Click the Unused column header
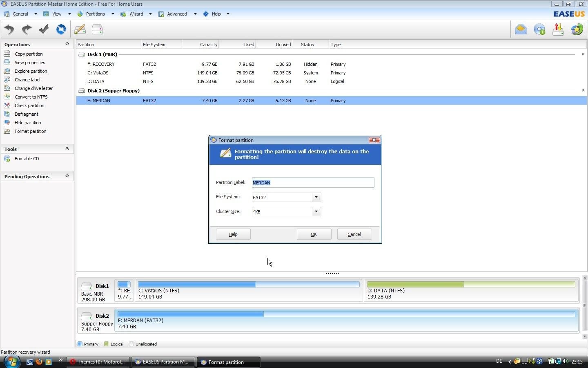 pos(274,45)
